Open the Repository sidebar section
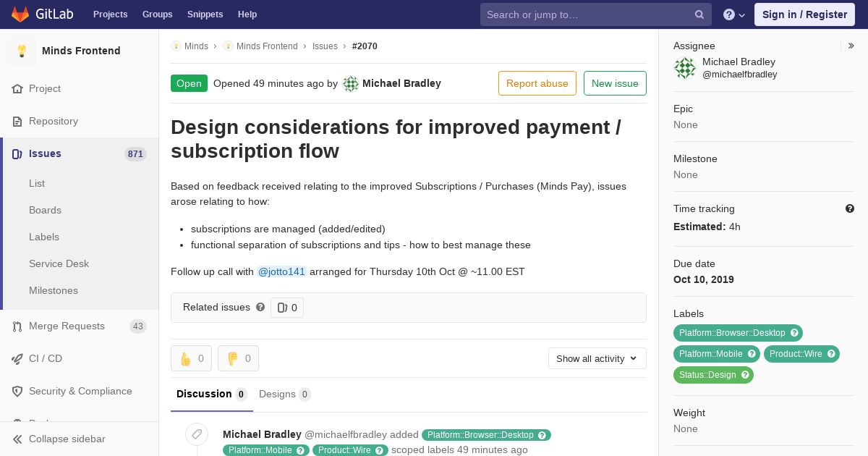This screenshot has height=456, width=868. 80,121
